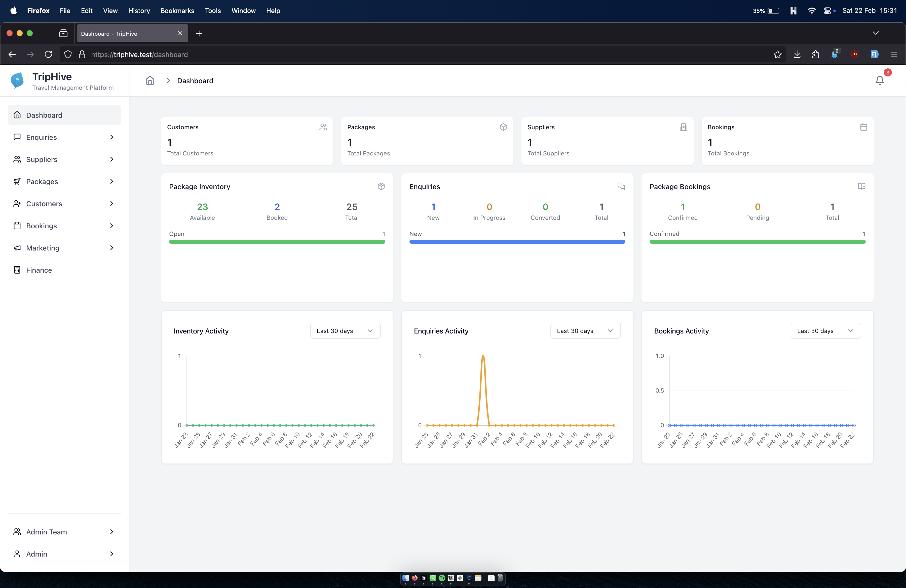
Task: Click the Finance calculator icon in sidebar
Action: tap(17, 270)
